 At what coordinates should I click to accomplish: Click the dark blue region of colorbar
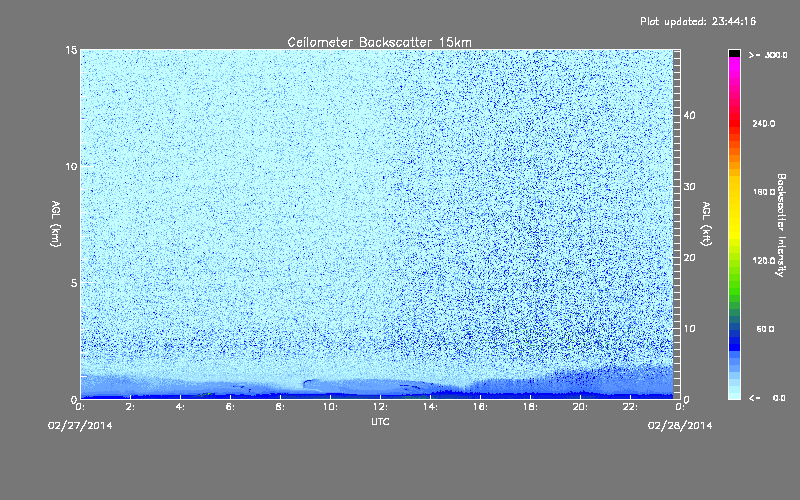click(734, 339)
